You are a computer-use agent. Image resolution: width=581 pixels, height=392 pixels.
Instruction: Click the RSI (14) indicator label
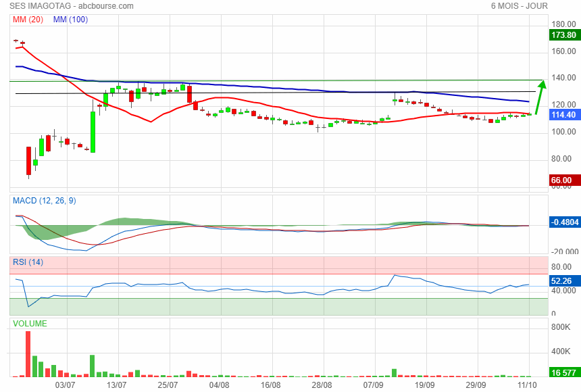pyautogui.click(x=28, y=262)
